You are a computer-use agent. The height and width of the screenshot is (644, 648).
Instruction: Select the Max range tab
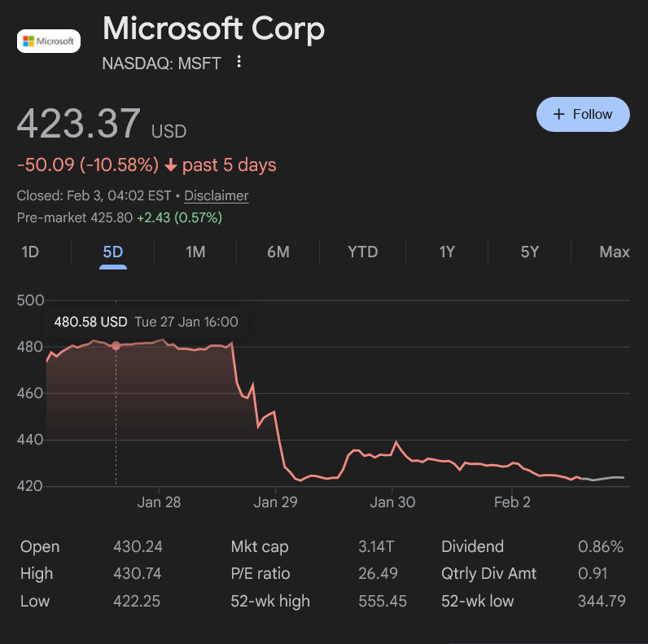click(x=615, y=252)
